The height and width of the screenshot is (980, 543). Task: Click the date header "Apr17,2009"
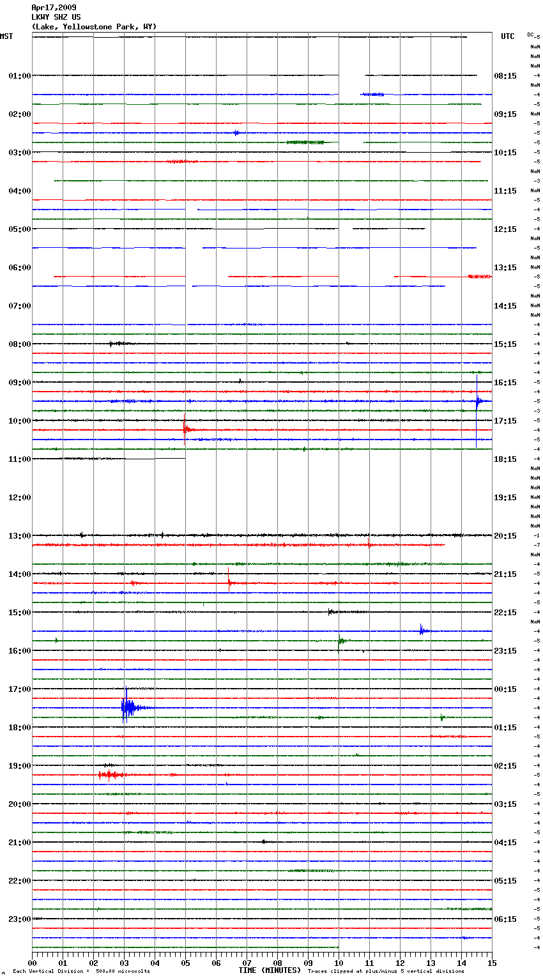(x=54, y=8)
